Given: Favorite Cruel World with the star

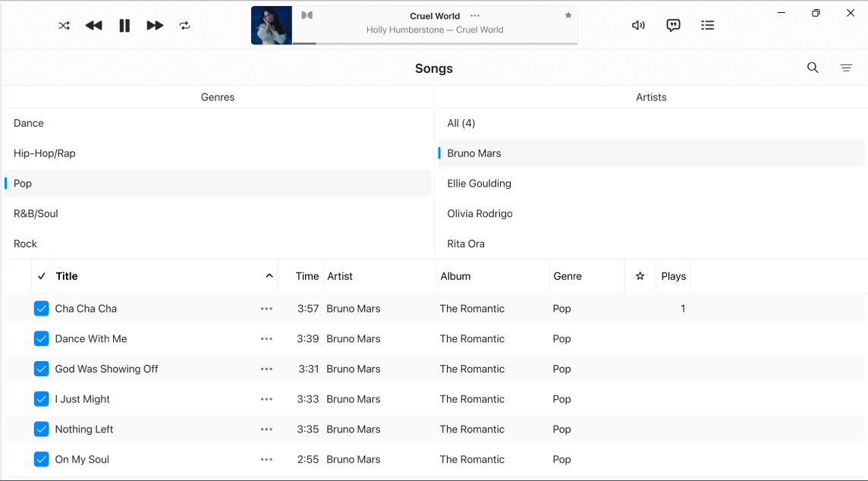Looking at the screenshot, I should (568, 15).
